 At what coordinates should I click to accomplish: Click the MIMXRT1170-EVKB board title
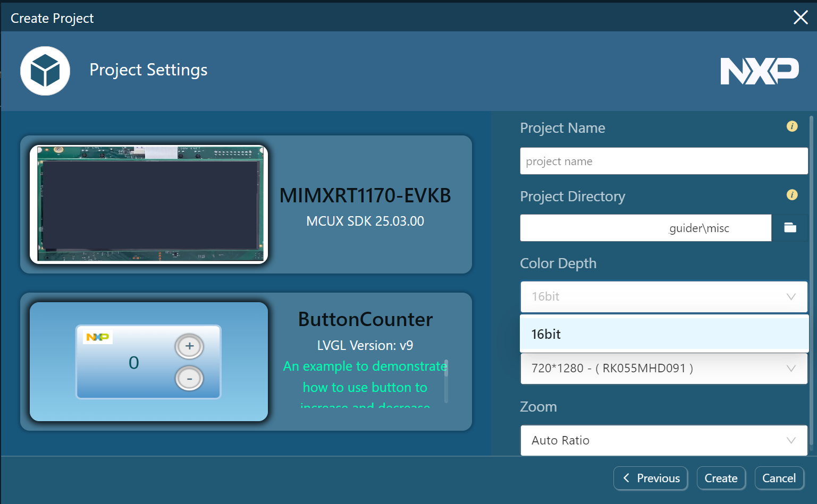pyautogui.click(x=365, y=195)
